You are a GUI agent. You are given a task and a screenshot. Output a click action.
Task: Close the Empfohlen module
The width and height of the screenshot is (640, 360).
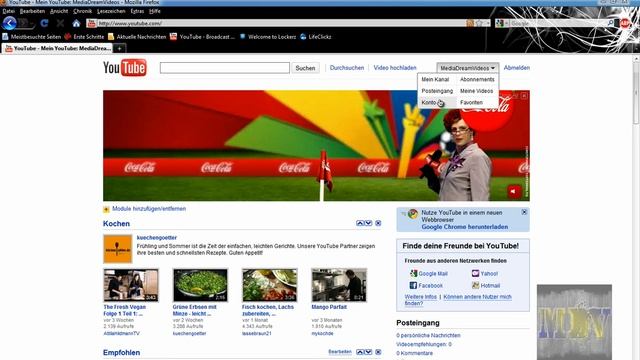378,352
